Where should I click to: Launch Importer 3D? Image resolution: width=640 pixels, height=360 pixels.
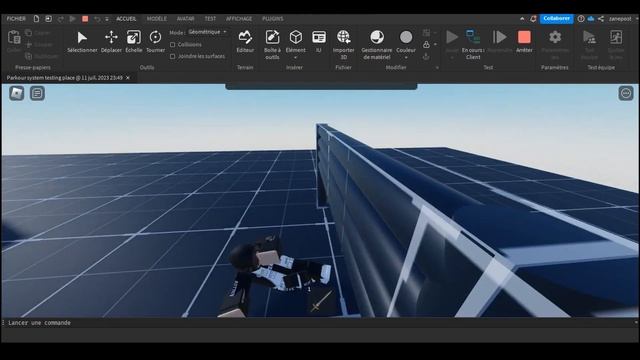(x=344, y=44)
